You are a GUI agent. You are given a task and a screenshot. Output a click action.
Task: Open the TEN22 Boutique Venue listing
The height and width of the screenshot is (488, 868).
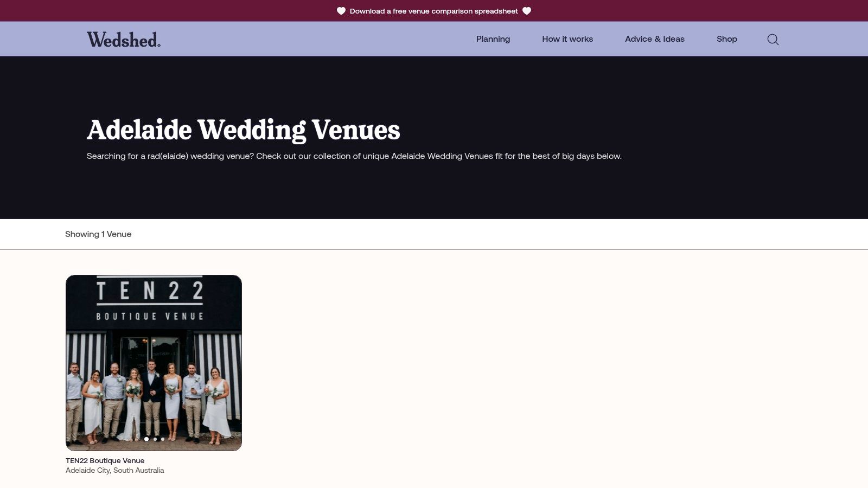click(104, 460)
